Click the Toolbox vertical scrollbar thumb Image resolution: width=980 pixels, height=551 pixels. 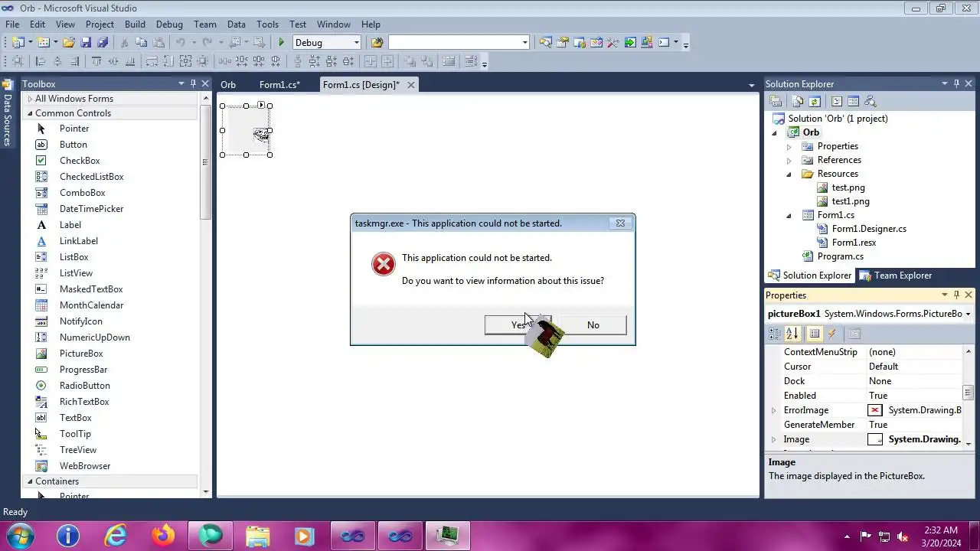(204, 162)
